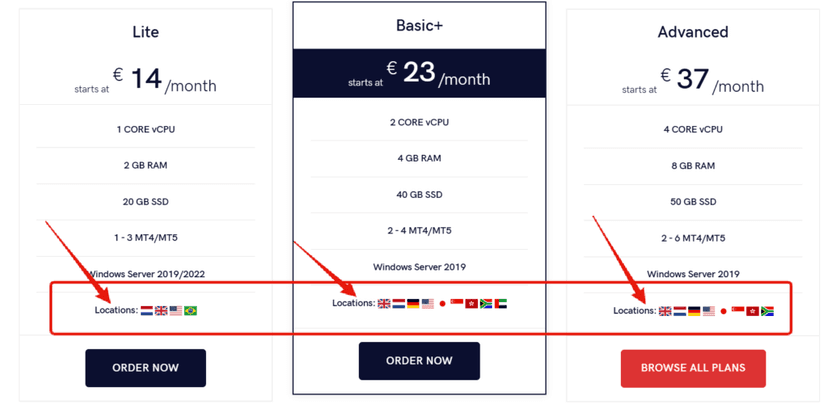
Task: Select the Basic+ plan title
Action: (x=419, y=24)
